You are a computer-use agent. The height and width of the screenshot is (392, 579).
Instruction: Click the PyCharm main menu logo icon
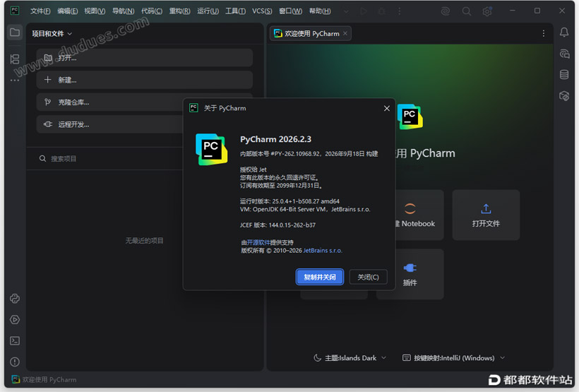point(15,11)
